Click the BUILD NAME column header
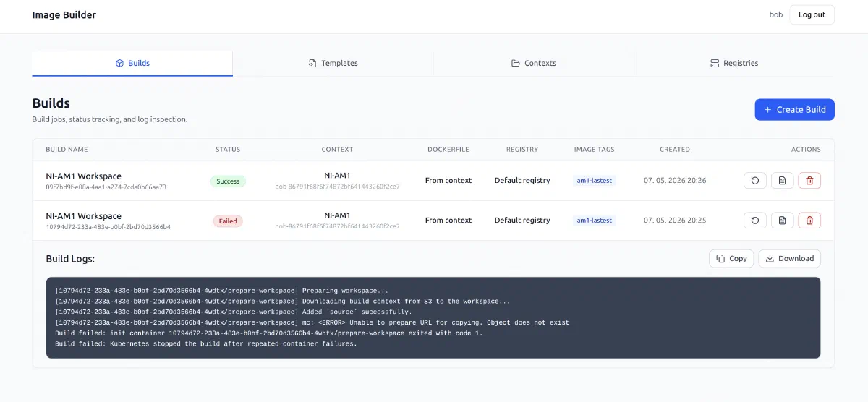The width and height of the screenshot is (868, 402). tap(67, 150)
